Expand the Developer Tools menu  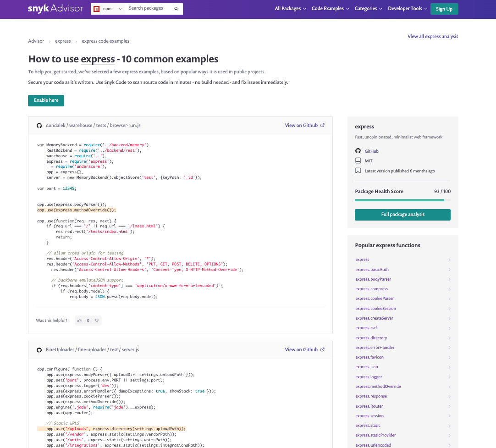pyautogui.click(x=408, y=9)
